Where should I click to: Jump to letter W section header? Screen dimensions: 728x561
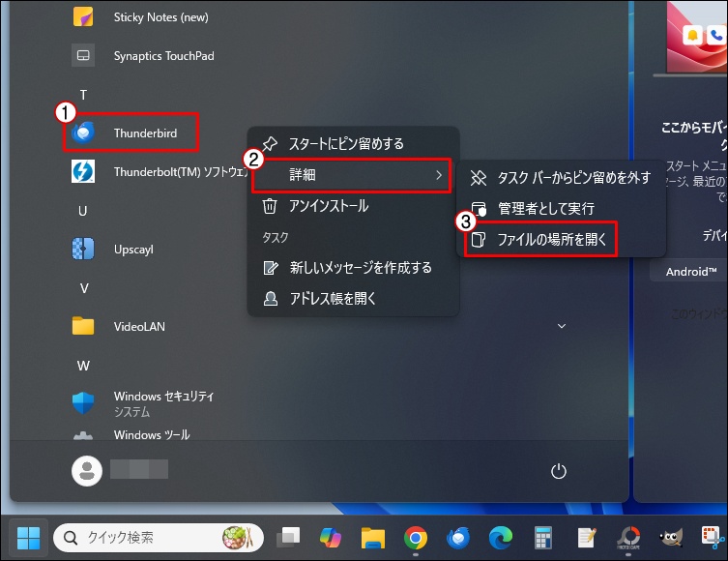click(x=83, y=366)
